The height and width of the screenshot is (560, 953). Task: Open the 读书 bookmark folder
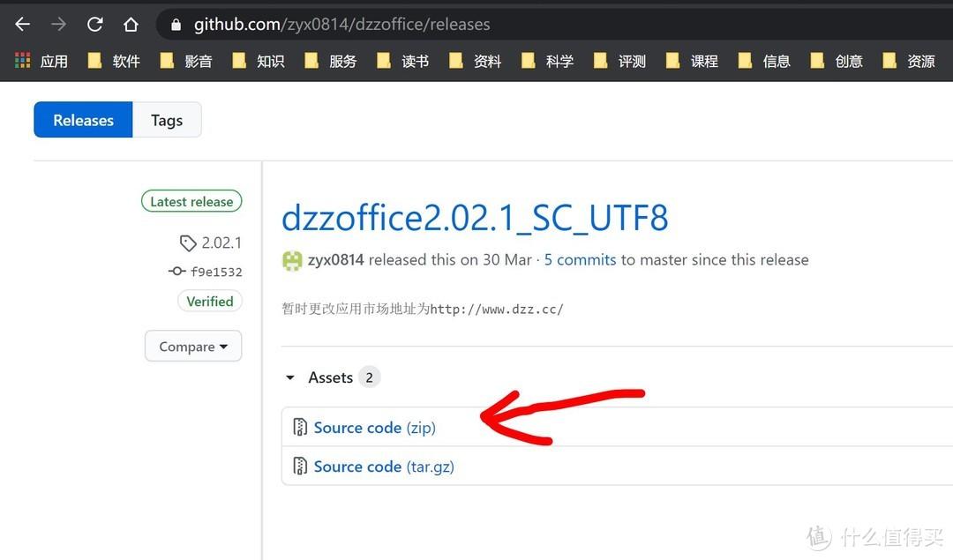tap(403, 61)
